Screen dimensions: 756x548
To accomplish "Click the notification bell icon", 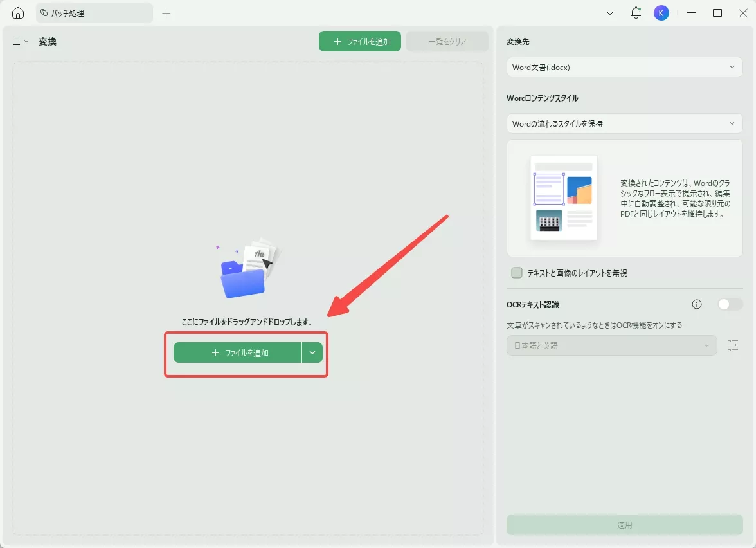I will click(x=636, y=12).
